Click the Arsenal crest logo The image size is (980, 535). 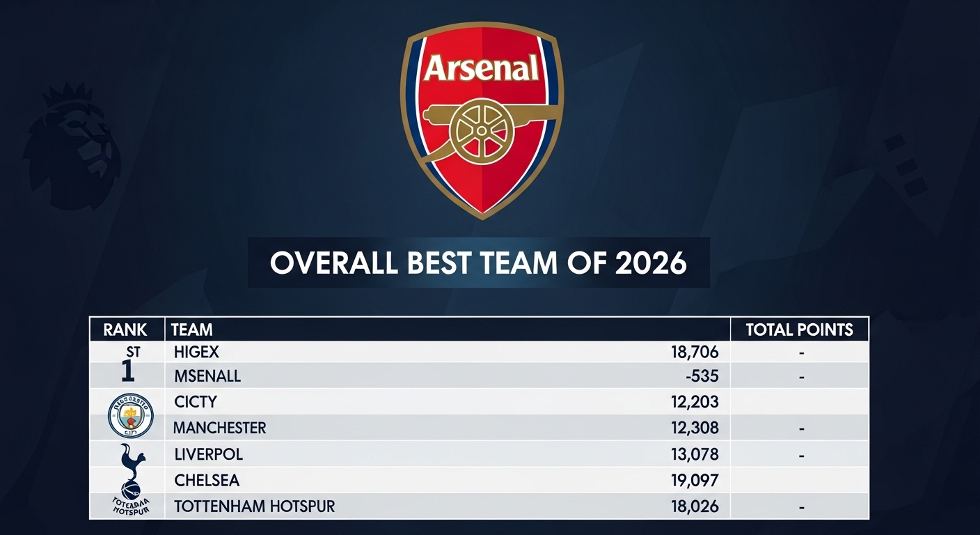482,118
